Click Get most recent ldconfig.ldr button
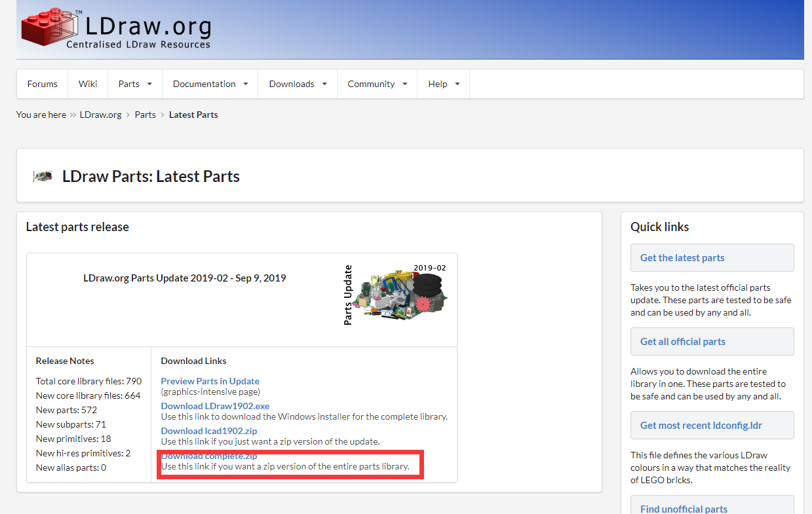 pyautogui.click(x=712, y=426)
